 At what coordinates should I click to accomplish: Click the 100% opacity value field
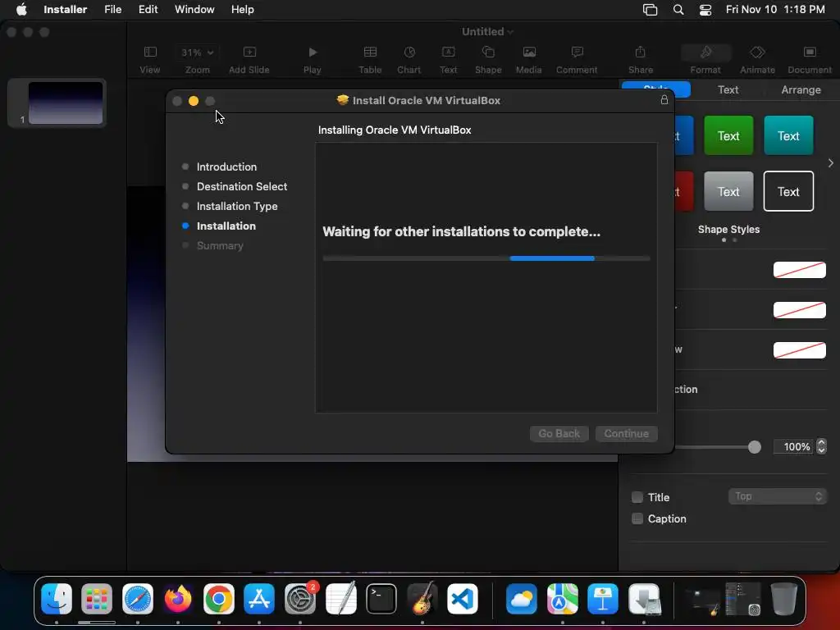[794, 446]
